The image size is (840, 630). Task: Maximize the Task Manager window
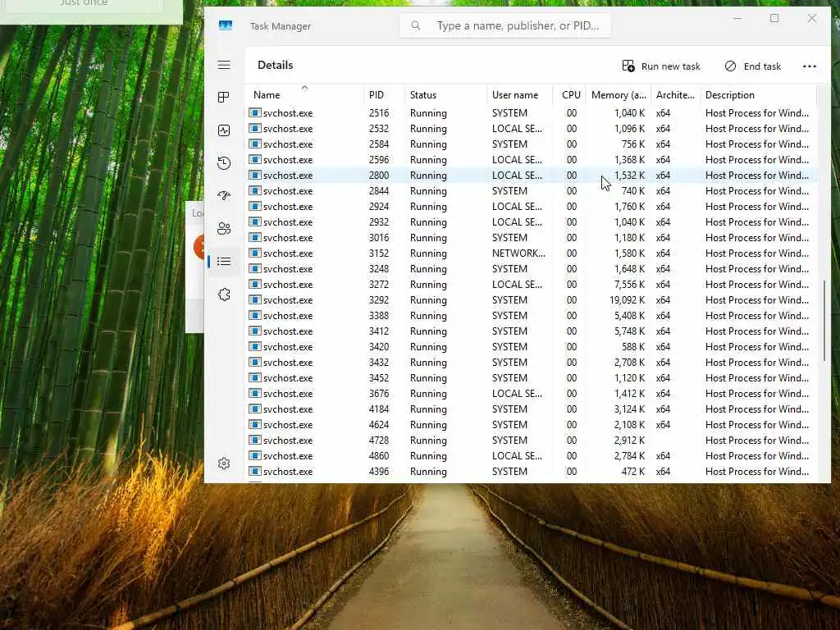tap(774, 18)
